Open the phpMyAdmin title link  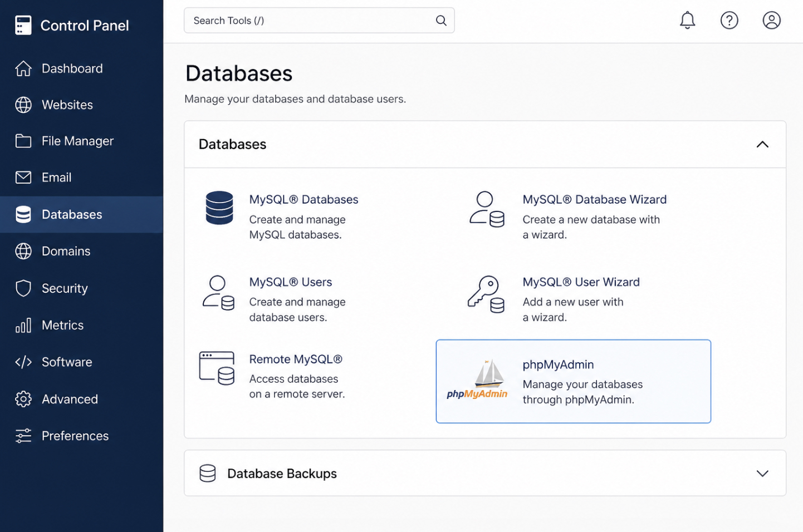pyautogui.click(x=558, y=364)
